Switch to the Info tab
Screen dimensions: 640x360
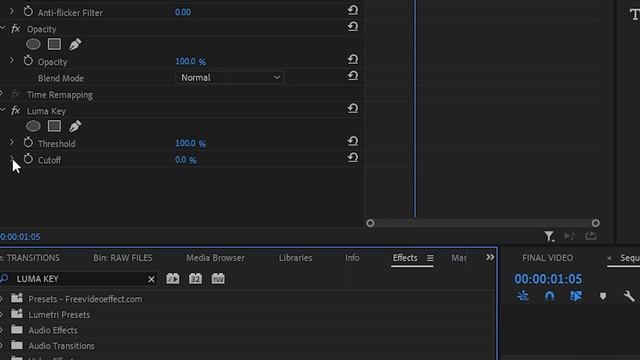pos(352,258)
